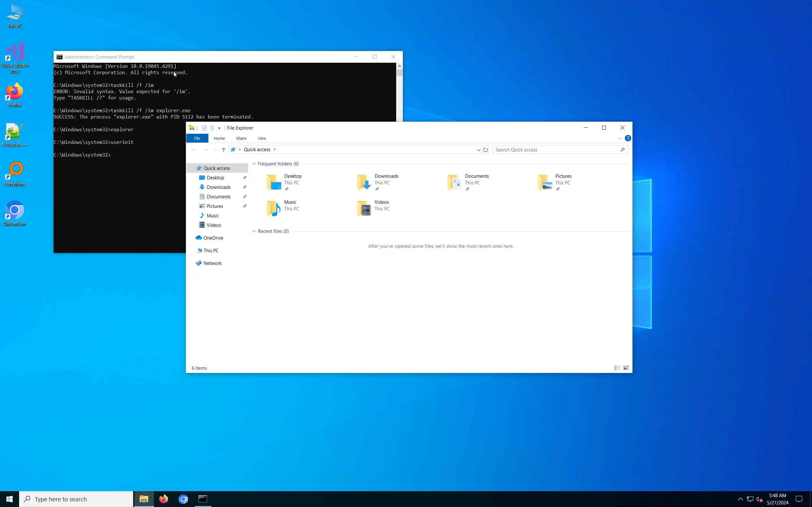Click the Up one level arrow
Image resolution: width=812 pixels, height=507 pixels.
224,150
